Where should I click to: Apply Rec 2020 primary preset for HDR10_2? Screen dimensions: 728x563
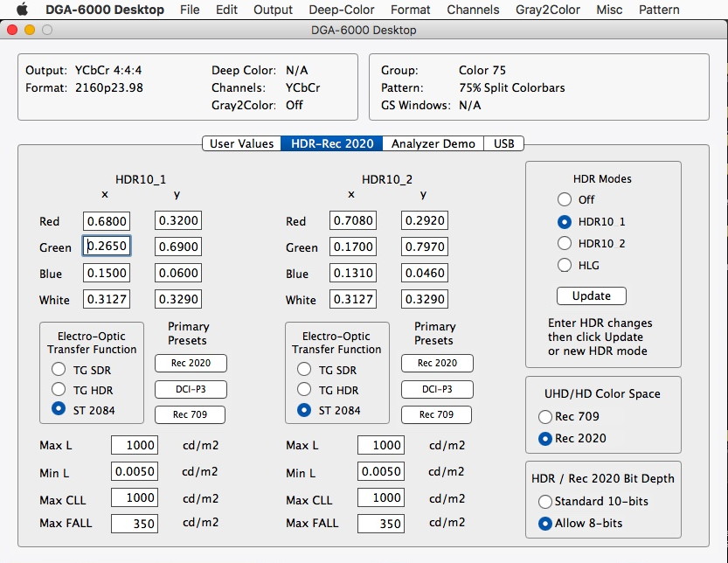436,363
